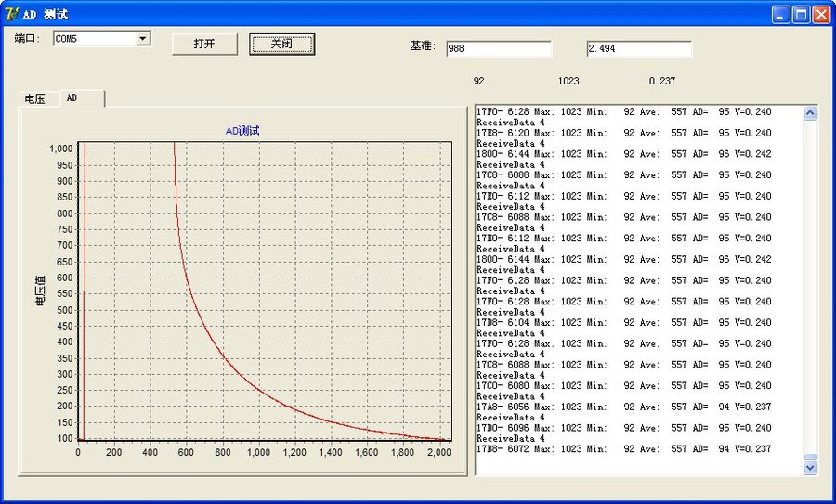Click the 电压值 Y-axis label
The width and height of the screenshot is (836, 504).
point(40,290)
